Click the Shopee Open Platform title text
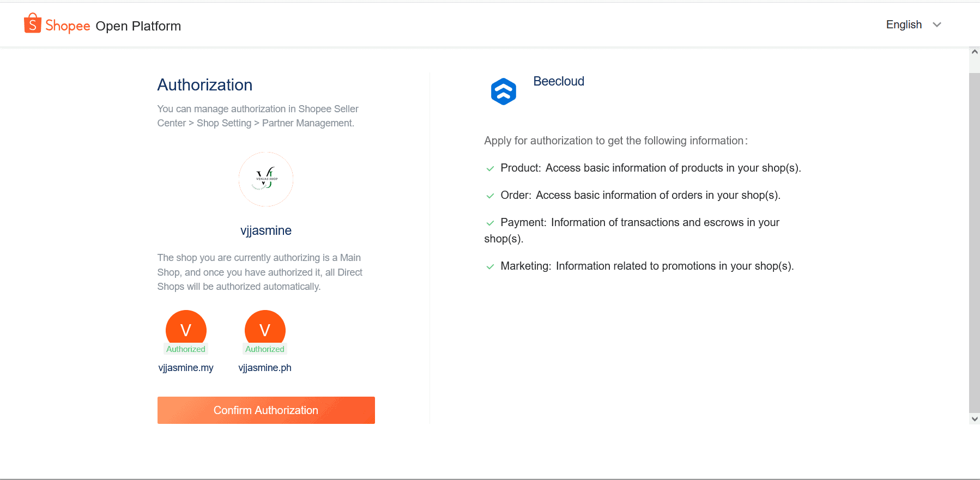 (138, 26)
